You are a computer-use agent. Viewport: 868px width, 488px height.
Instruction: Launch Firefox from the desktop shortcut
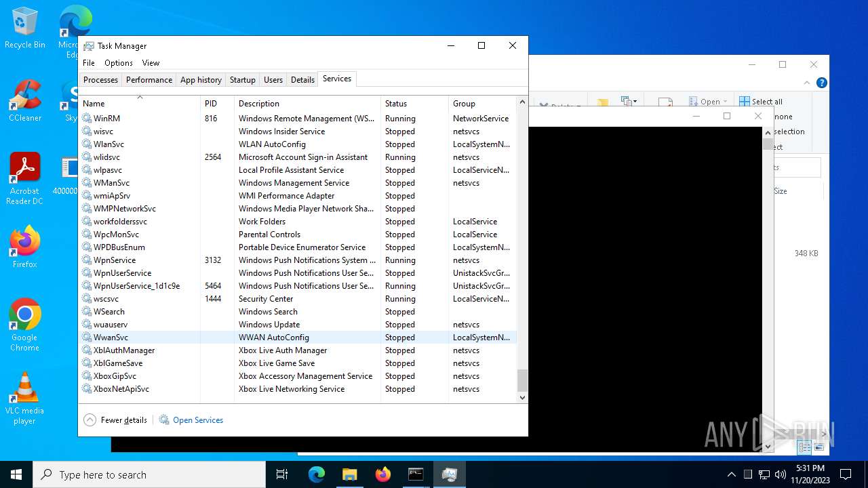pyautogui.click(x=24, y=247)
